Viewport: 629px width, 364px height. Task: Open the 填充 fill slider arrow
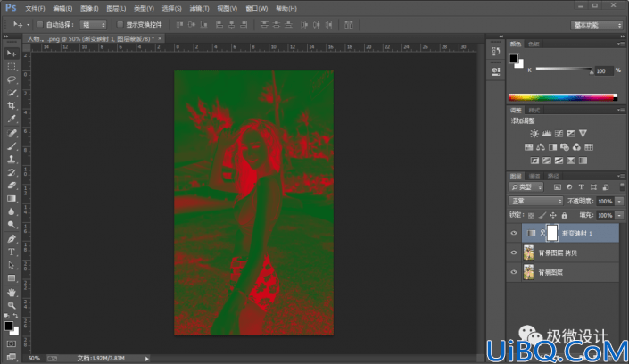(x=619, y=216)
